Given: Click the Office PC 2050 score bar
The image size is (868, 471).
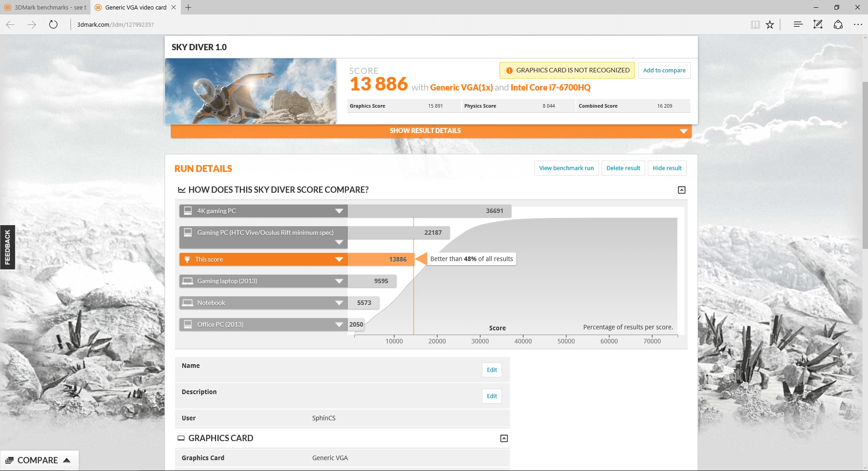Looking at the screenshot, I should (356, 324).
